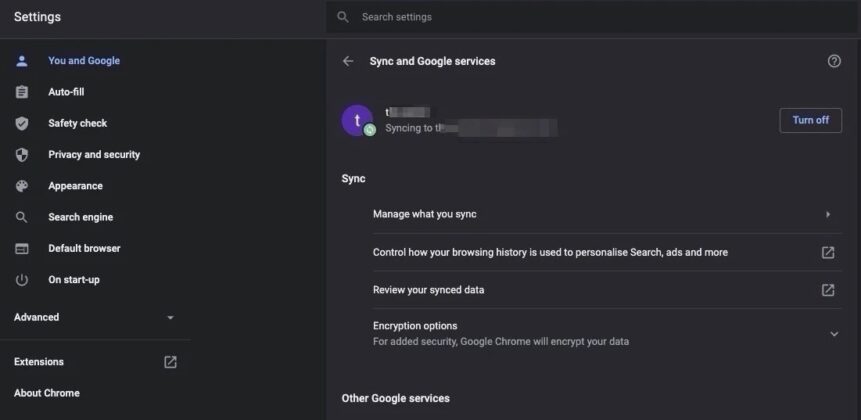Open About Chrome in the sidebar

coord(47,393)
